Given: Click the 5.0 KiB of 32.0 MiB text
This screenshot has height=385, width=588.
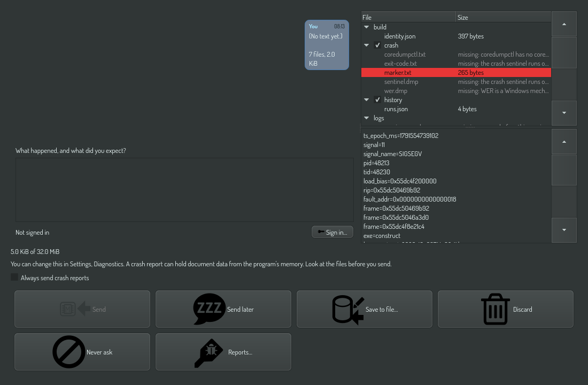Looking at the screenshot, I should click(35, 251).
